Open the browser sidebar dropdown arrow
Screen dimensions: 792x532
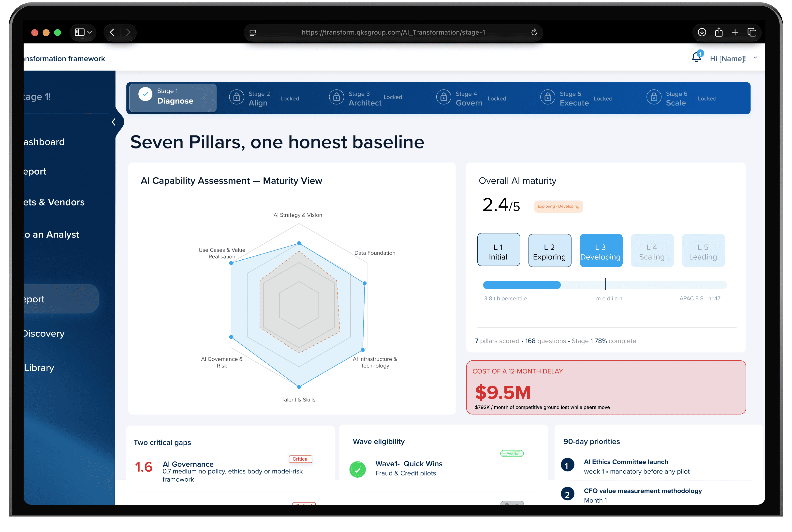point(89,32)
